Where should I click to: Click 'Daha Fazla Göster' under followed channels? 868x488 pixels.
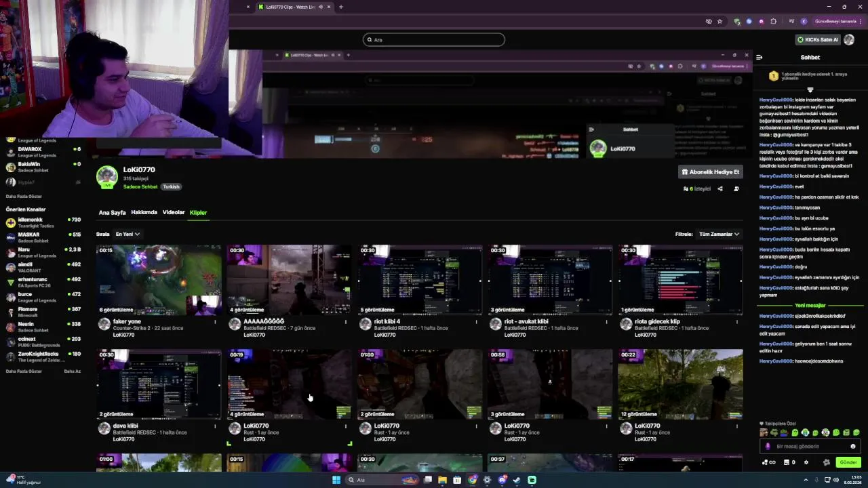24,197
